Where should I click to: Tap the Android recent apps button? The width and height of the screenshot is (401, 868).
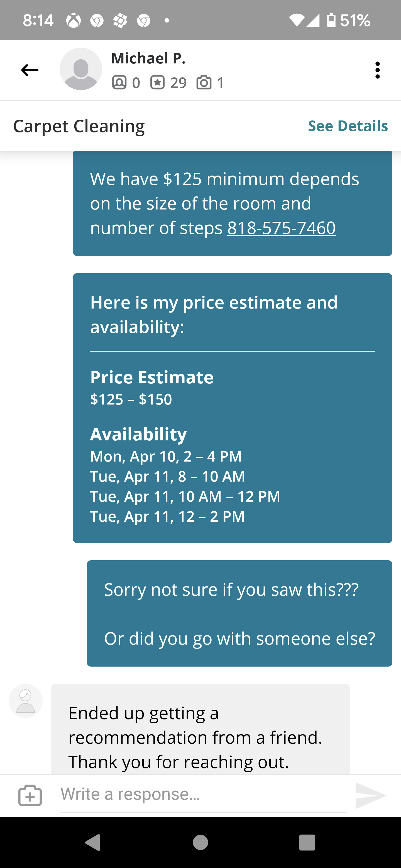click(x=307, y=842)
